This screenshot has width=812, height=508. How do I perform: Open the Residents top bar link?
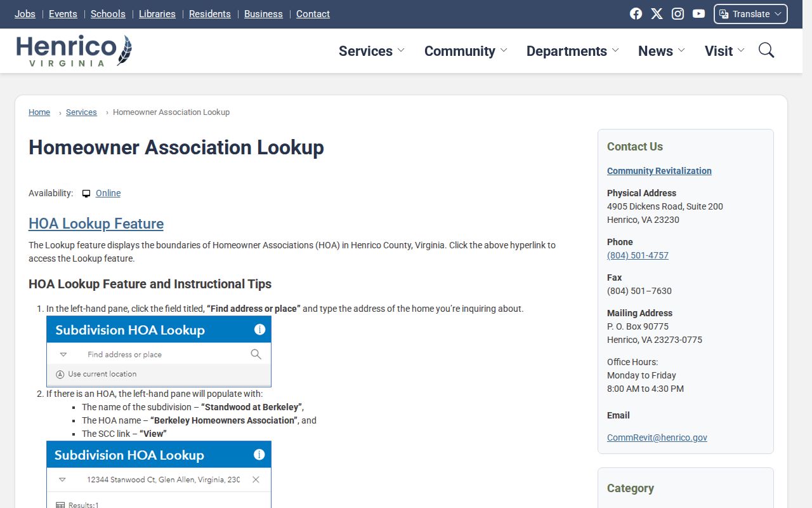(x=210, y=14)
